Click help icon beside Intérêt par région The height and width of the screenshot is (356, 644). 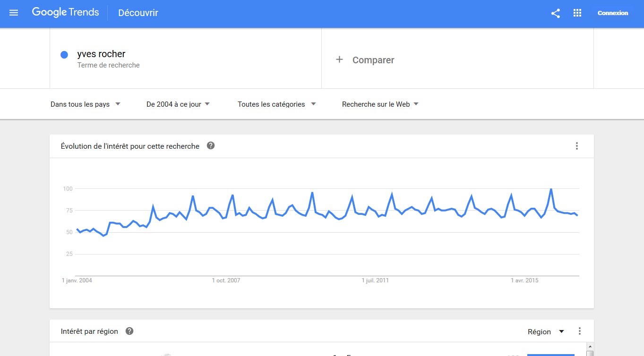[x=129, y=331]
